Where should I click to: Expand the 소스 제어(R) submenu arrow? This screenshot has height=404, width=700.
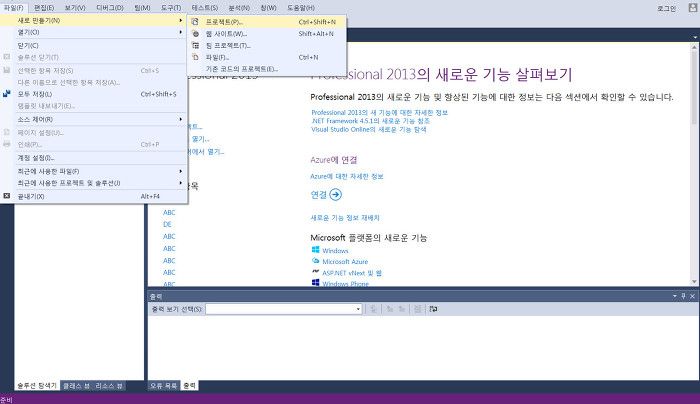(x=180, y=119)
